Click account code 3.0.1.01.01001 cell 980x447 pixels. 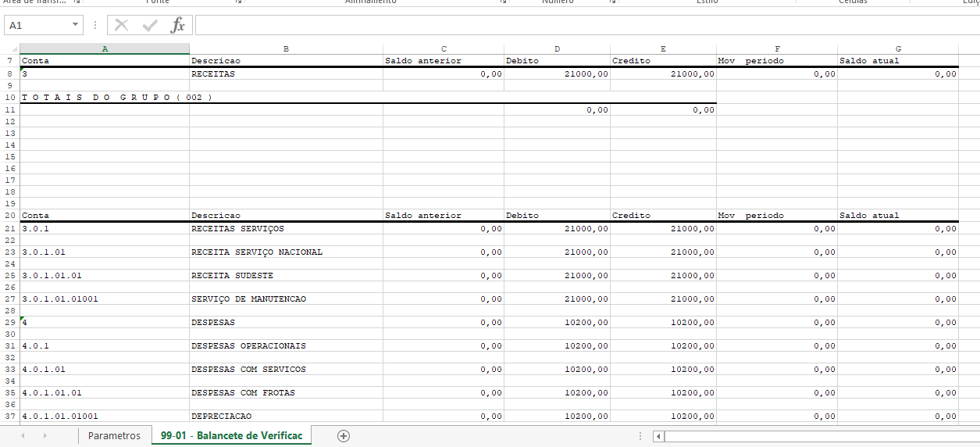105,299
